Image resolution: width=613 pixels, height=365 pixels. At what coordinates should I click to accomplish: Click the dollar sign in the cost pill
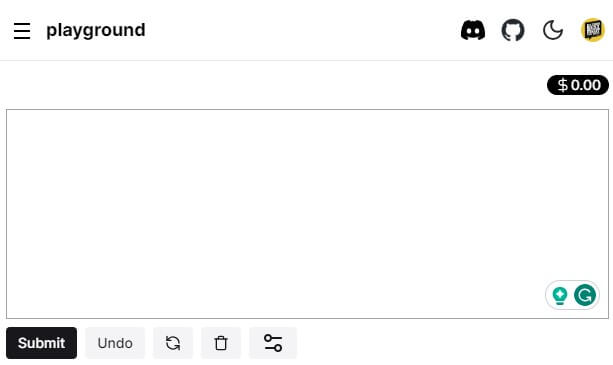coord(563,85)
